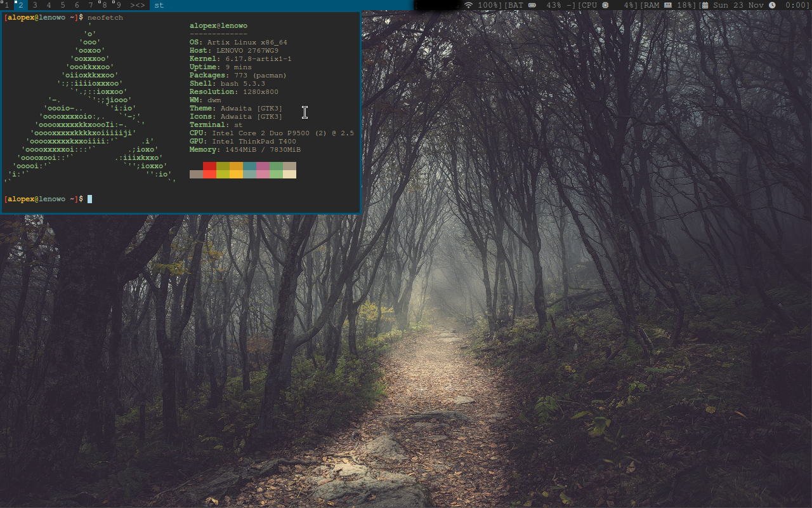Click the 'Kernel: 6.17.8-artix1-1' line
The height and width of the screenshot is (508, 812).
pyautogui.click(x=240, y=59)
